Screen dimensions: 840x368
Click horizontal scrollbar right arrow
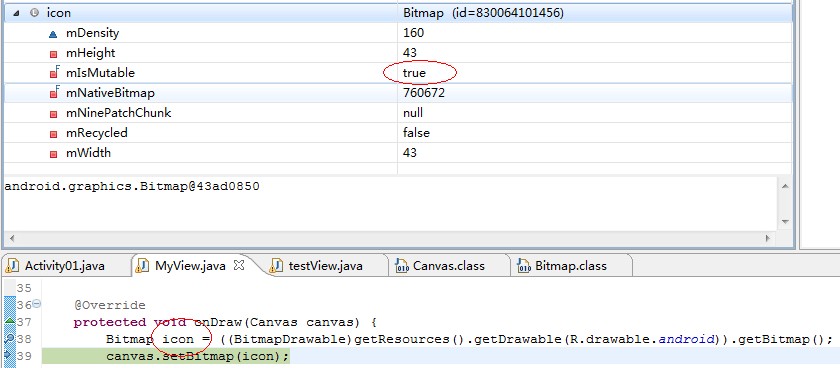[767, 238]
